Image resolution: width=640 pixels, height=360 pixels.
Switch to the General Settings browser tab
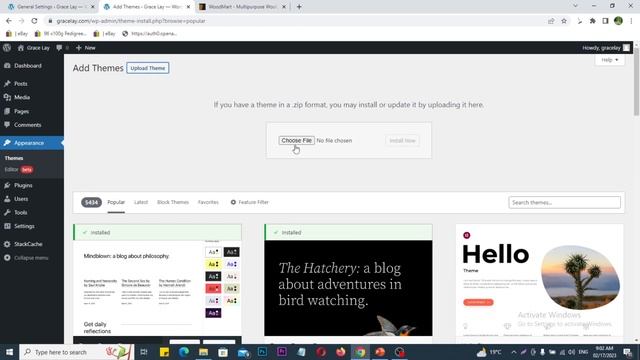[51, 7]
